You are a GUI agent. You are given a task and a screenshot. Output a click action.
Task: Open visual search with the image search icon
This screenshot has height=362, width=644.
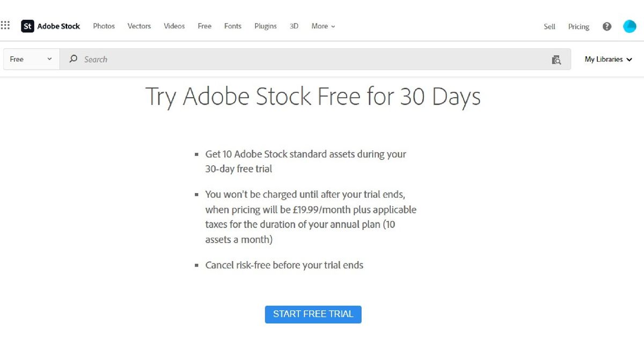(557, 60)
